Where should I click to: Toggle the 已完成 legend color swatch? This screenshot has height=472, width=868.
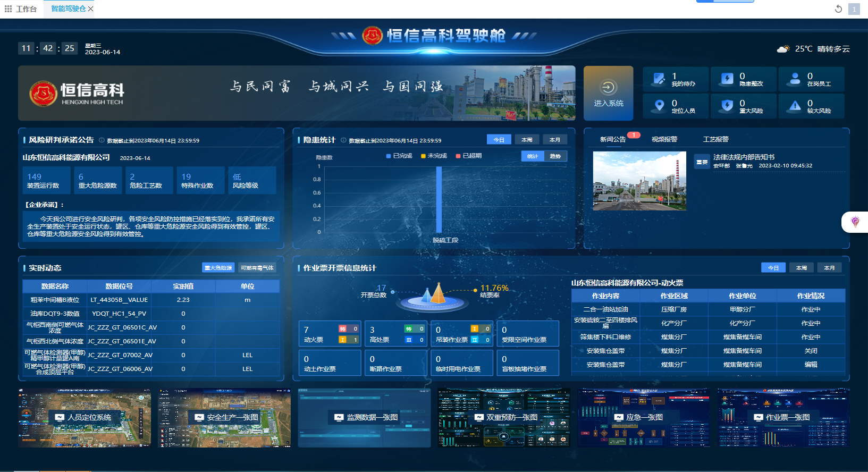[389, 156]
